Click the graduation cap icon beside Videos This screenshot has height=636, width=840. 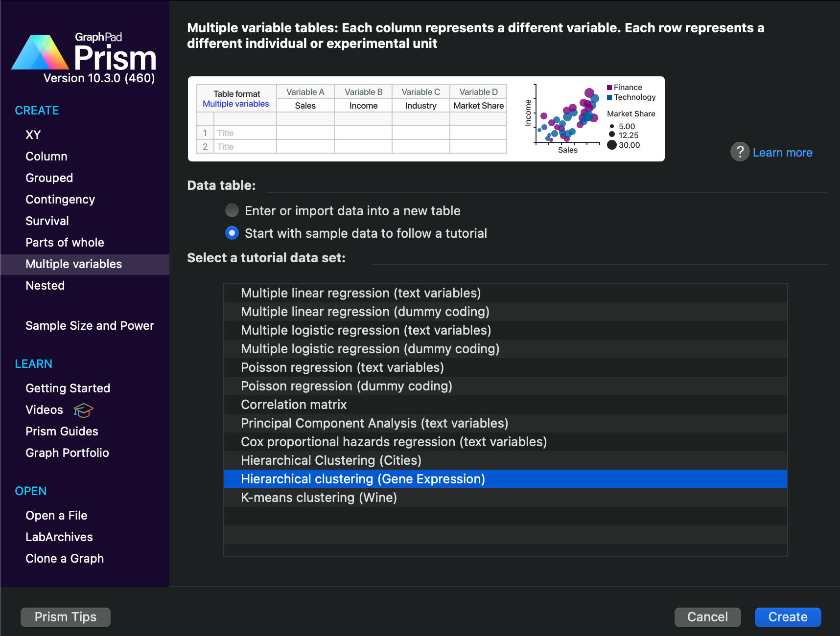coord(83,410)
